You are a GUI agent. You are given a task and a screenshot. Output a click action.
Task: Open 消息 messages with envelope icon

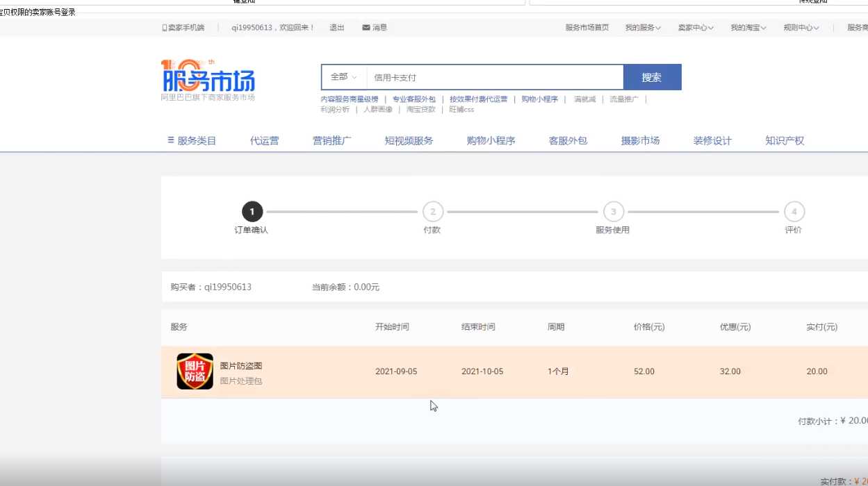[375, 28]
